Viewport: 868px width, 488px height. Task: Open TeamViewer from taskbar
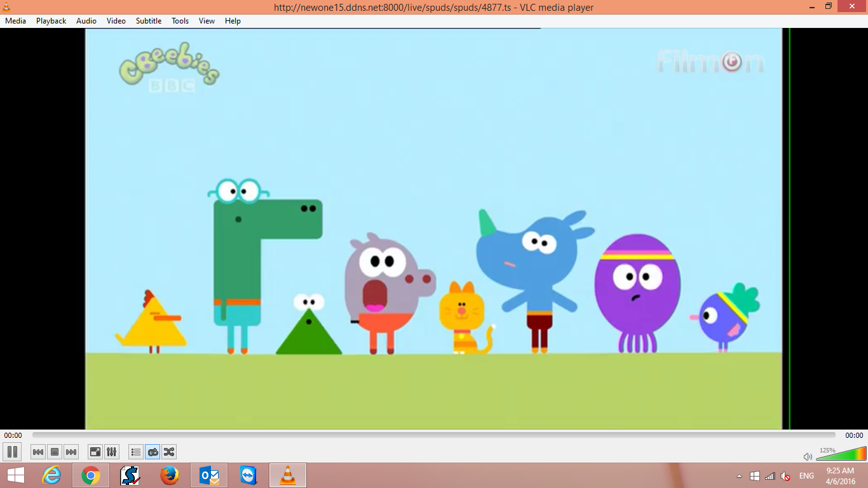click(248, 475)
